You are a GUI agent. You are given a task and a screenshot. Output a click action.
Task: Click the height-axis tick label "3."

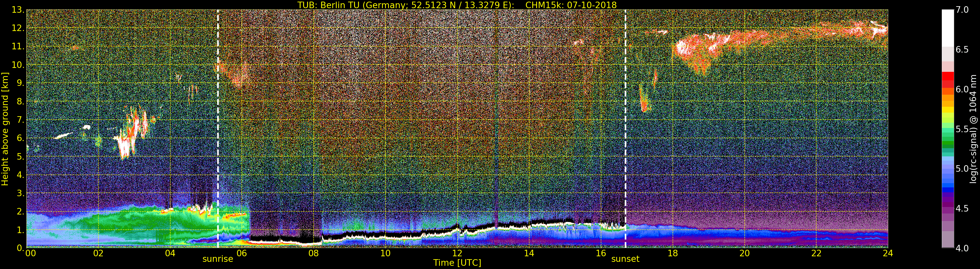[x=21, y=193]
